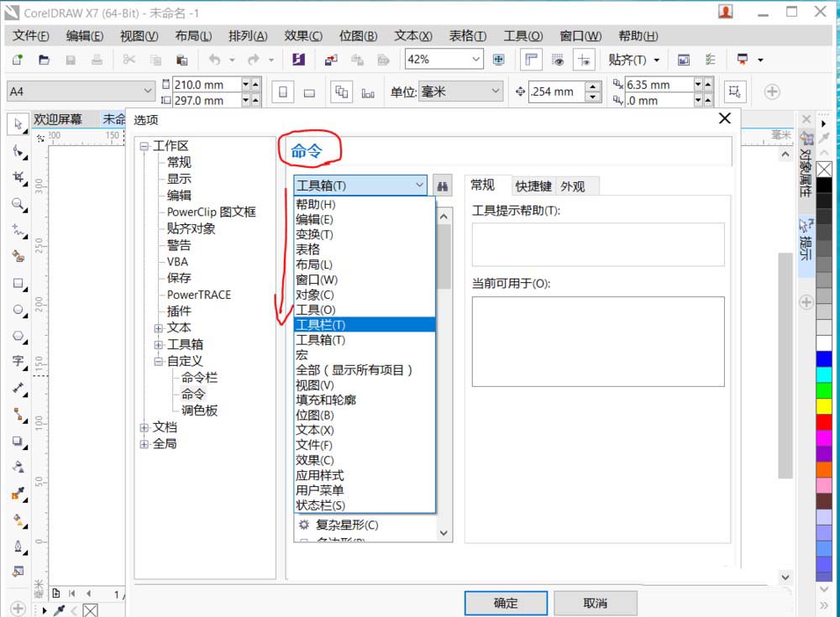Click the Import icon
This screenshot has height=617, width=840.
(x=331, y=60)
